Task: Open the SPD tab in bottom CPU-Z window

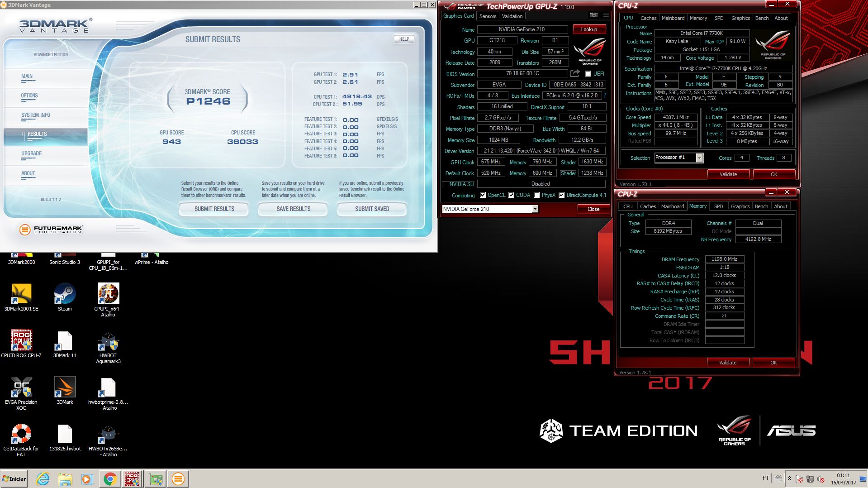Action: pos(718,206)
